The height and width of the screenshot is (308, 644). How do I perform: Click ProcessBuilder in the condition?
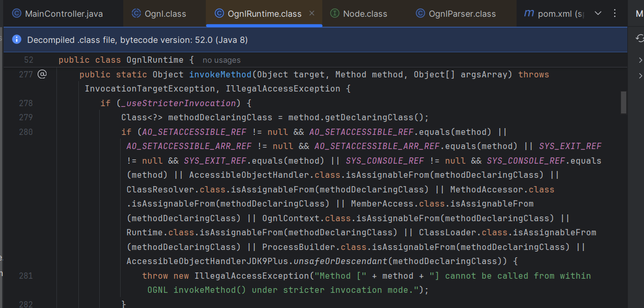click(299, 246)
